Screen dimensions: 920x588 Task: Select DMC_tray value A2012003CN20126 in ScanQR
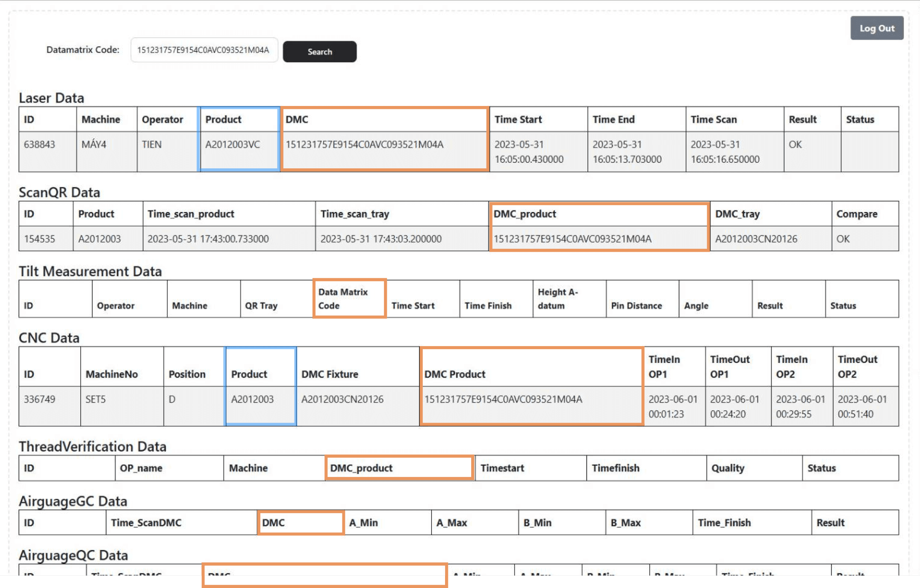pos(756,239)
